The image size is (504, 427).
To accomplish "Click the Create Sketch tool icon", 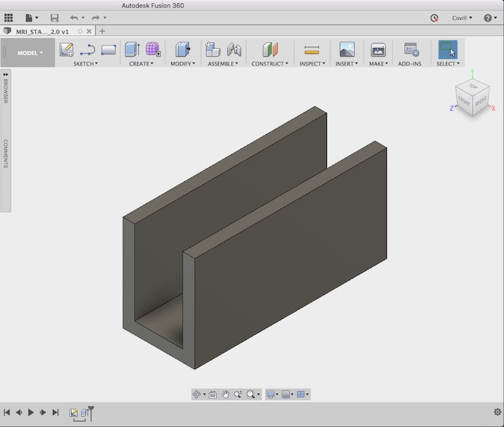I will pyautogui.click(x=67, y=50).
